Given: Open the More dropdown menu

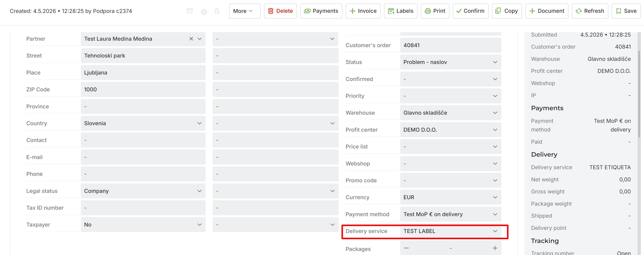Looking at the screenshot, I should (x=244, y=11).
